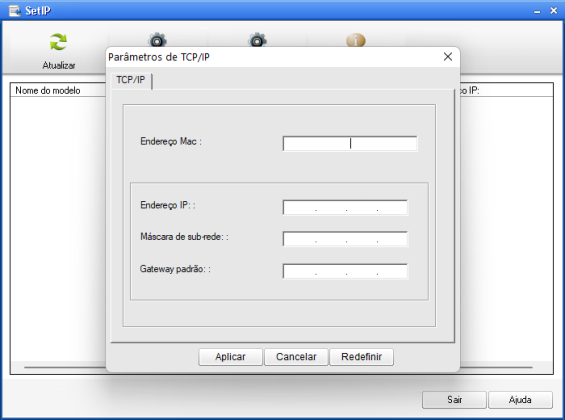565x420 pixels.
Task: Close the Parâmetros de TCP/IP dialog
Action: tap(448, 57)
